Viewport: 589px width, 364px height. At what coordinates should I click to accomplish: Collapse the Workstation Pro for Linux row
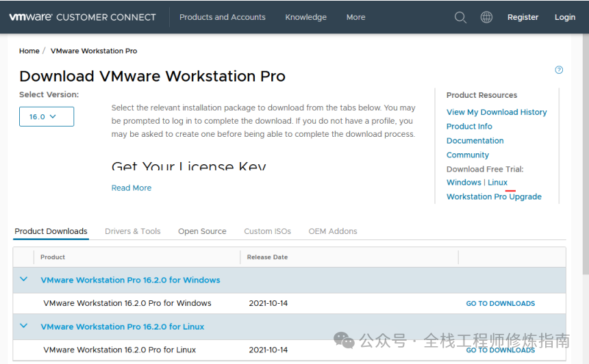pyautogui.click(x=24, y=326)
